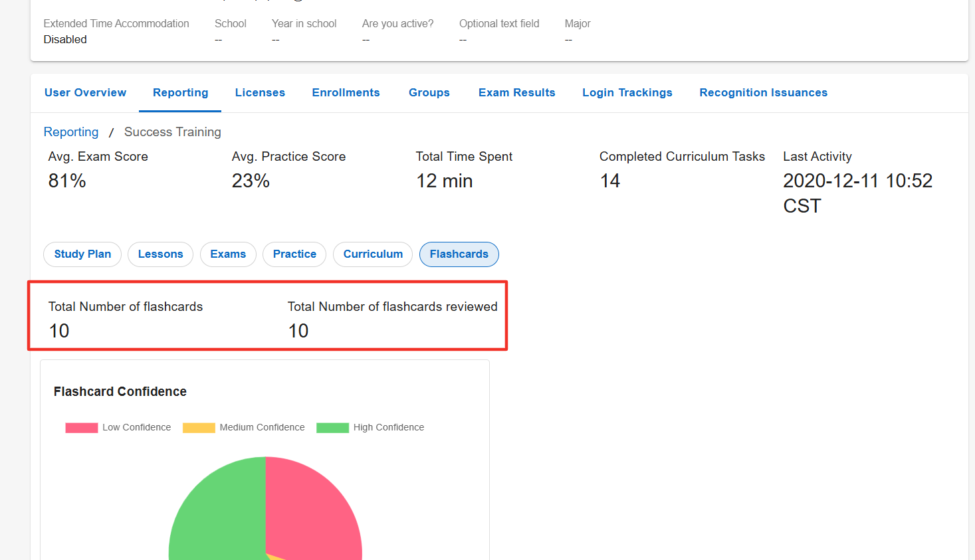The height and width of the screenshot is (560, 975).
Task: Toggle the Low Confidence legend swatch
Action: point(82,428)
